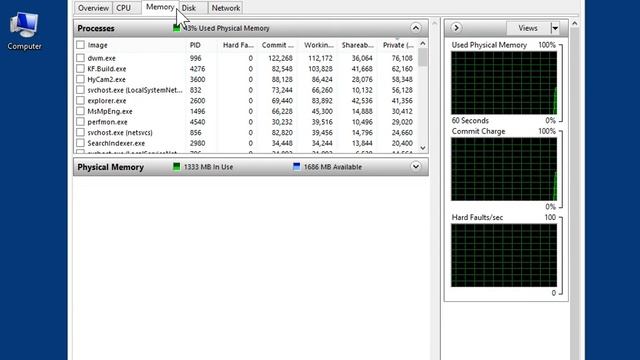This screenshot has width=640, height=360.
Task: Select the KF.Build.exe process name
Action: (107, 69)
